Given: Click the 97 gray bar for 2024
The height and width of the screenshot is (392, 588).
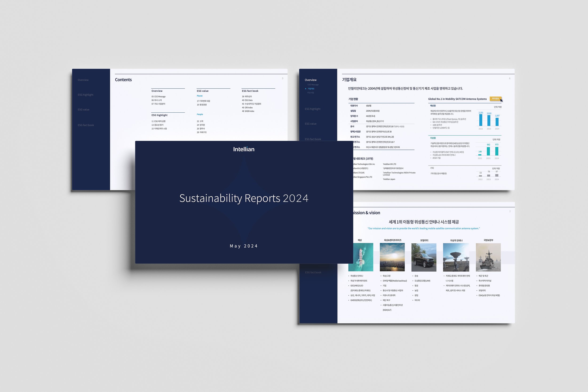Looking at the screenshot, I should click(497, 175).
